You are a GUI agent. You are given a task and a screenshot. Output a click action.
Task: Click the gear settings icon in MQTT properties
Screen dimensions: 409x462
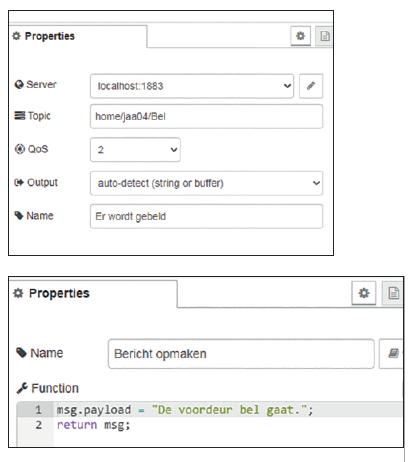(x=300, y=36)
